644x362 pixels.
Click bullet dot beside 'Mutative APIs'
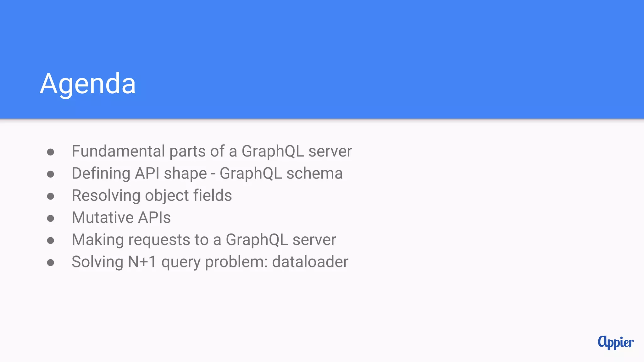[x=50, y=218]
